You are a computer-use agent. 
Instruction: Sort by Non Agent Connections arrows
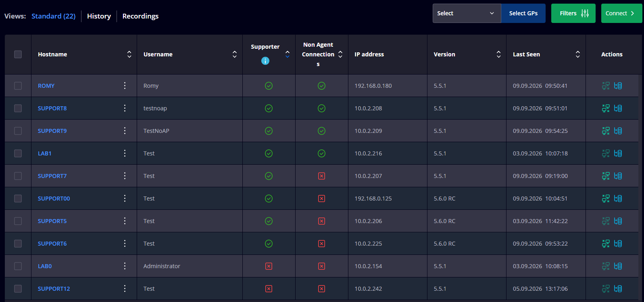[340, 54]
